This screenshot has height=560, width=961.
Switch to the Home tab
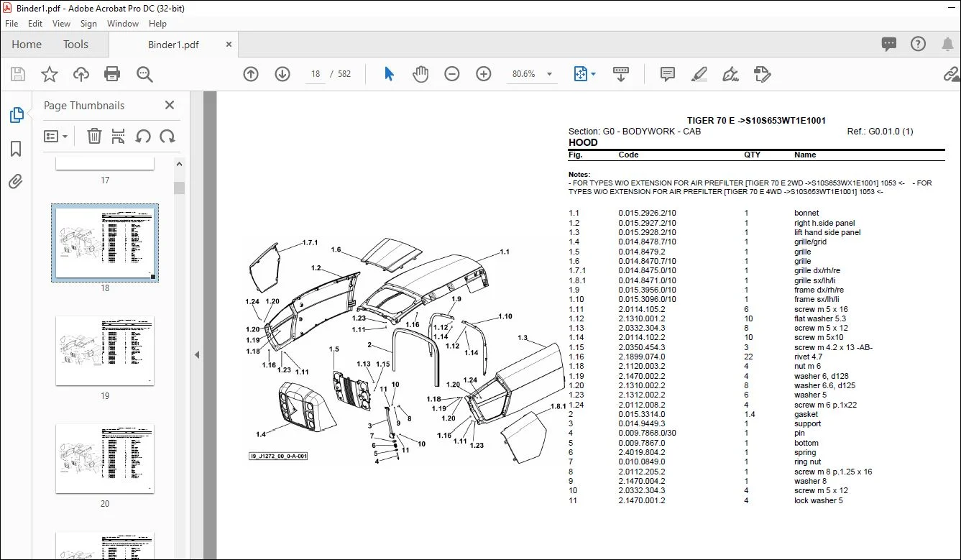click(x=27, y=45)
